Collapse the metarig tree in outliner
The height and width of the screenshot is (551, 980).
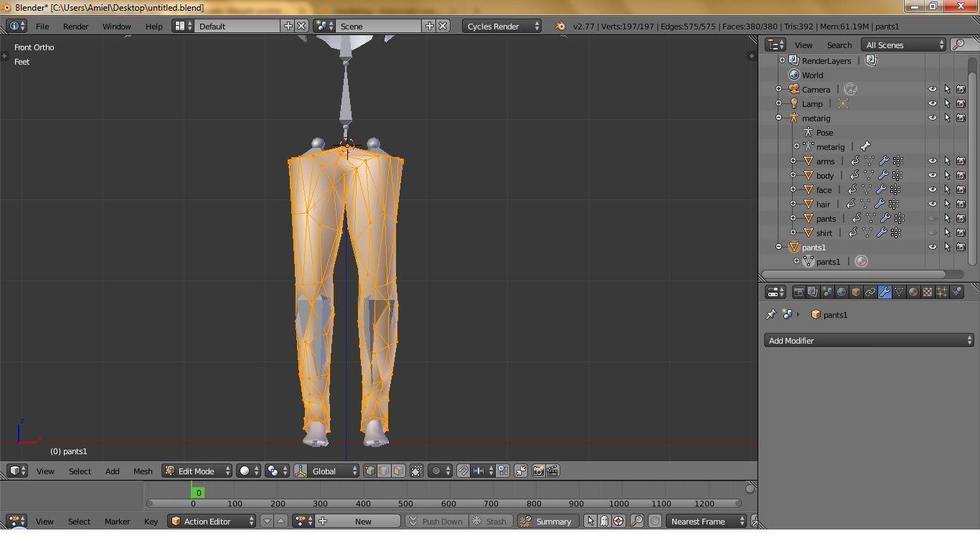(779, 118)
